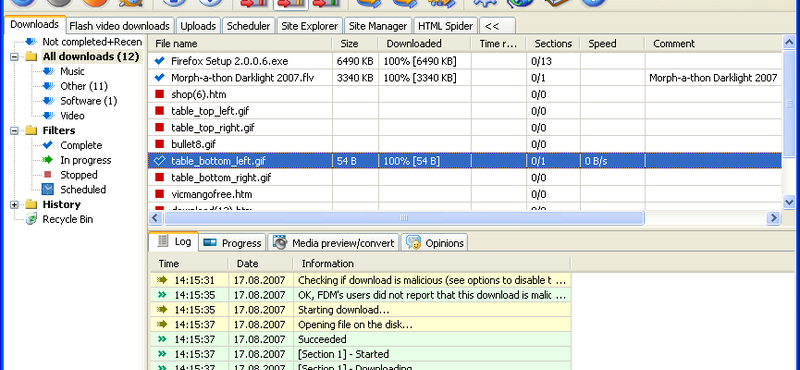Viewport: 800px width, 370px height.
Task: Click the checkmark icon of Morph-a-thon Darklight 2007.flv
Action: pos(160,78)
